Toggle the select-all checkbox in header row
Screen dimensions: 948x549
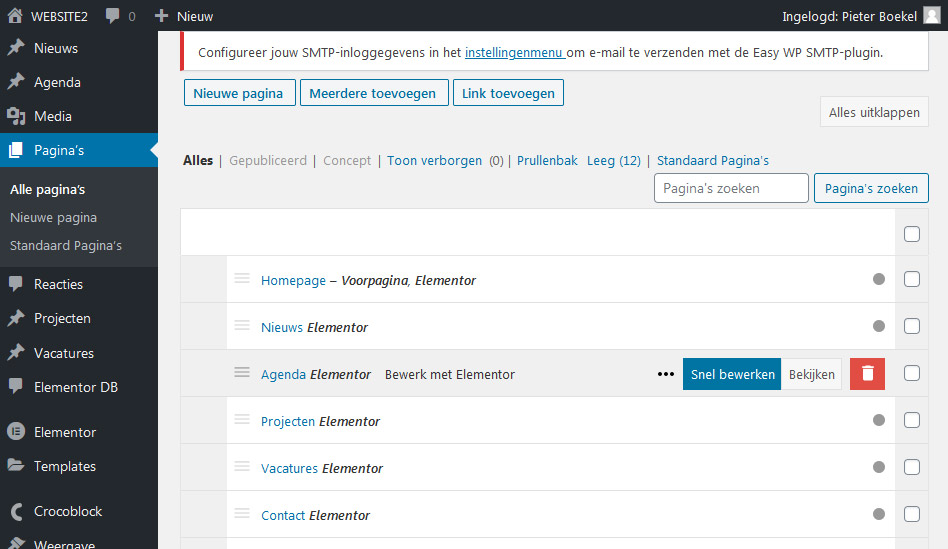coord(911,234)
